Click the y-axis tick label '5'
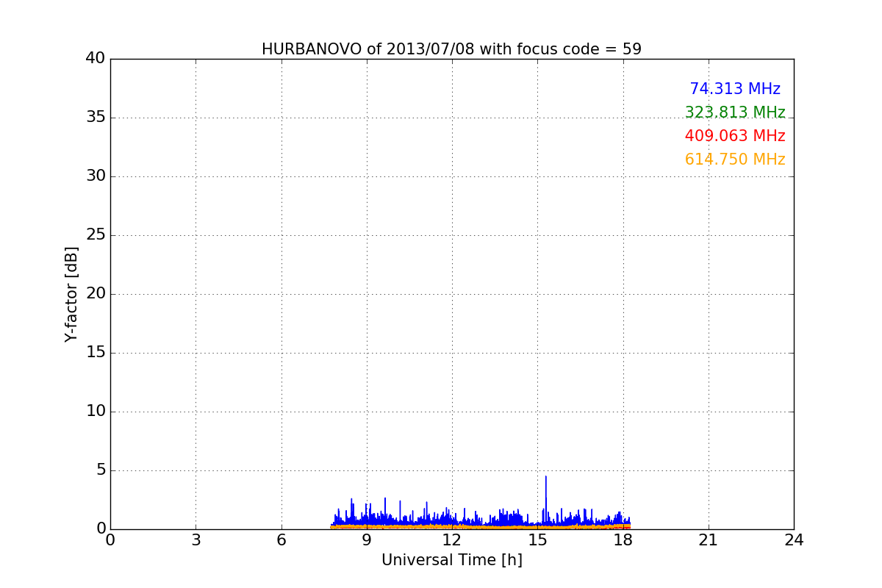The width and height of the screenshot is (882, 588). [x=101, y=470]
